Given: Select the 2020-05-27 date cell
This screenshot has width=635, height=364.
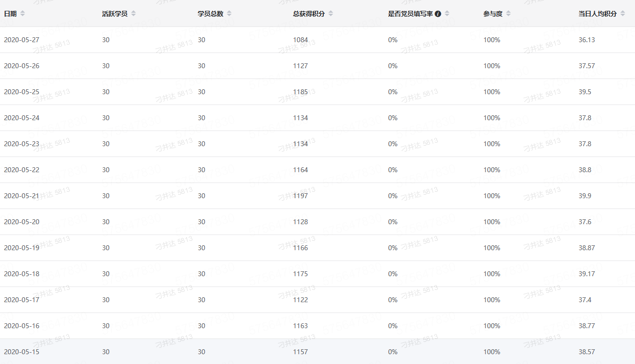Looking at the screenshot, I should pyautogui.click(x=22, y=40).
